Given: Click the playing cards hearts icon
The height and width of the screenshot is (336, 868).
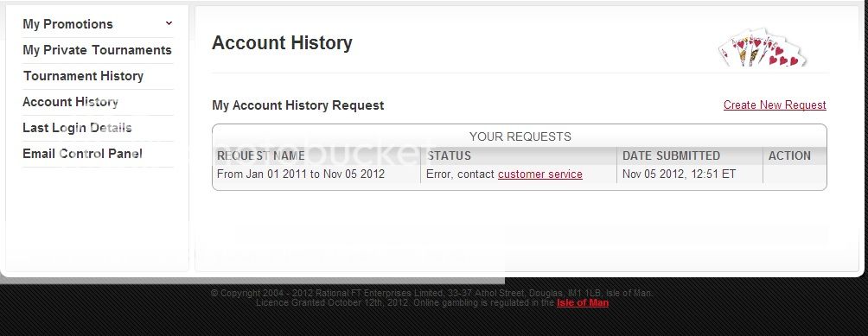Looking at the screenshot, I should (762, 48).
